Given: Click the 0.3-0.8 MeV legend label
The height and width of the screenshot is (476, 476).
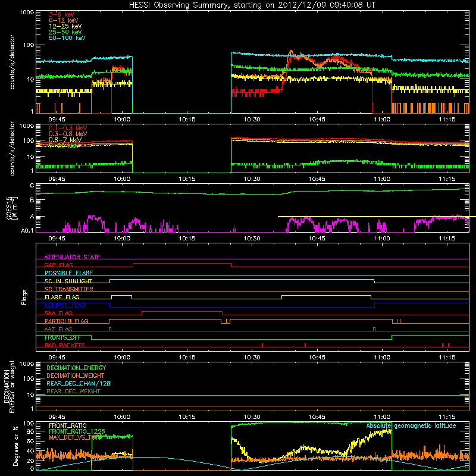Looking at the screenshot, I should pyautogui.click(x=68, y=134).
